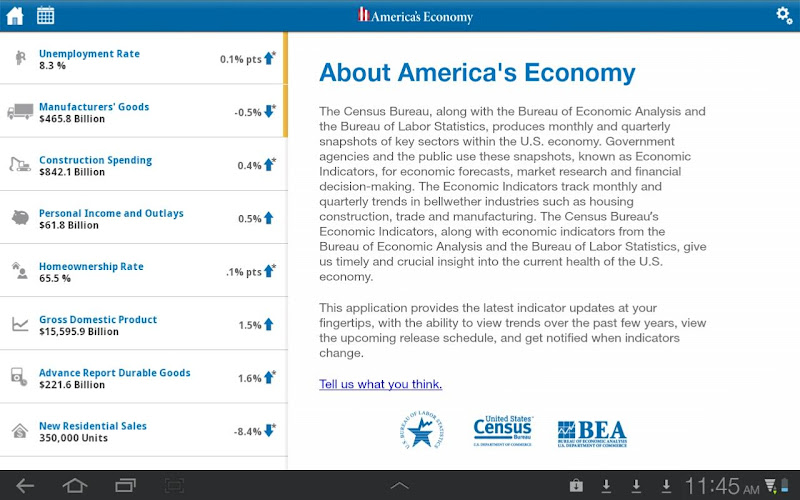Click the '-8.4%' change value
This screenshot has height=500, width=800.
coord(247,432)
